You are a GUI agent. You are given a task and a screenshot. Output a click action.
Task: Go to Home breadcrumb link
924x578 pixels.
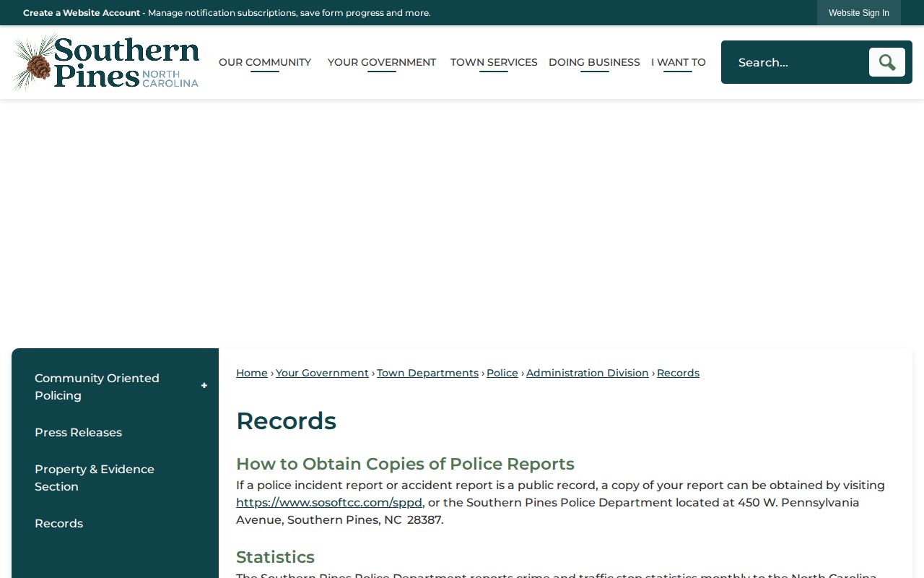click(252, 373)
